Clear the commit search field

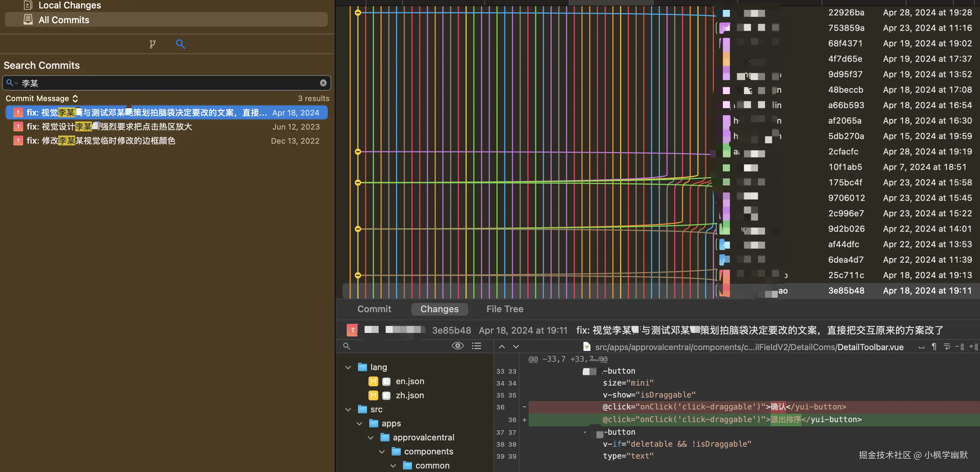[323, 83]
